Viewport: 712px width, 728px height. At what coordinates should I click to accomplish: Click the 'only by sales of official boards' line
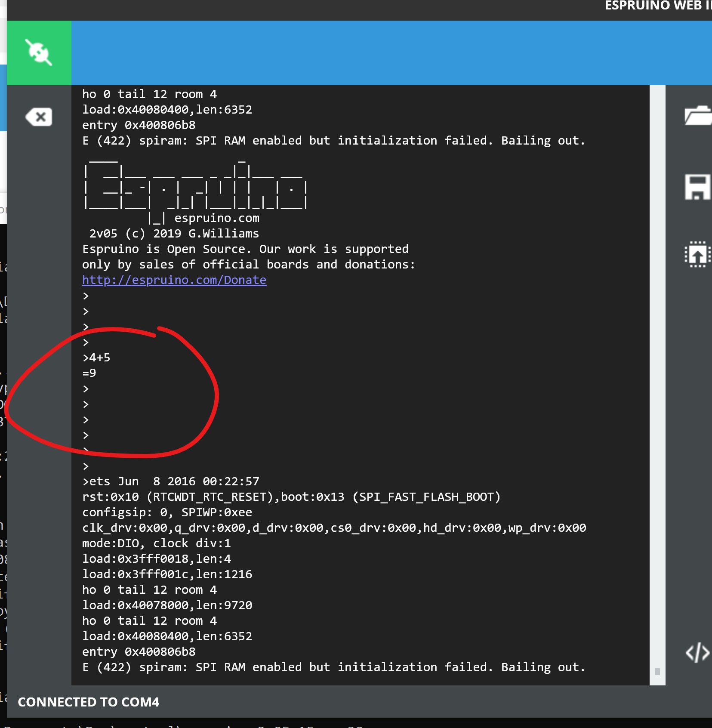pos(249,265)
